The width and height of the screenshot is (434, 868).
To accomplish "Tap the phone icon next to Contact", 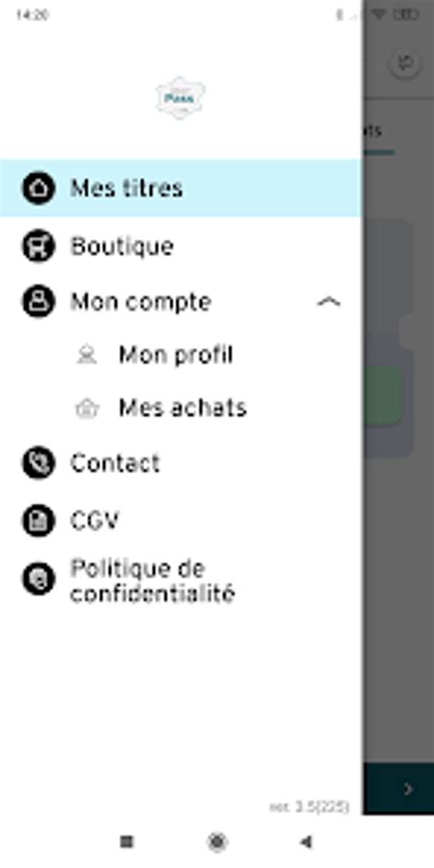I will (38, 462).
